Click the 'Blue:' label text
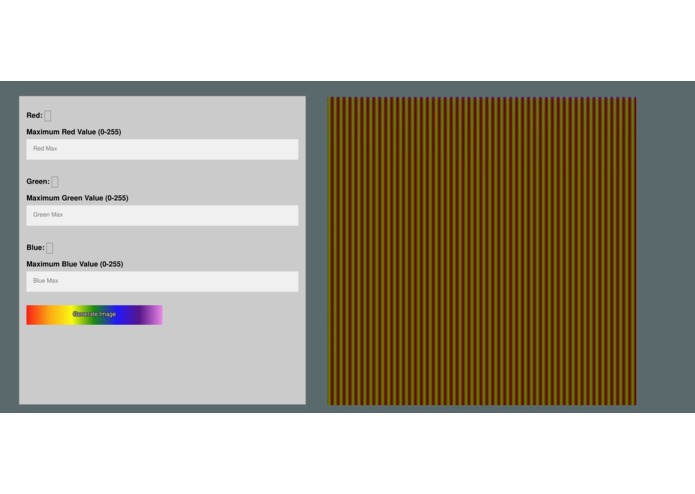This screenshot has height=494, width=695. 35,247
